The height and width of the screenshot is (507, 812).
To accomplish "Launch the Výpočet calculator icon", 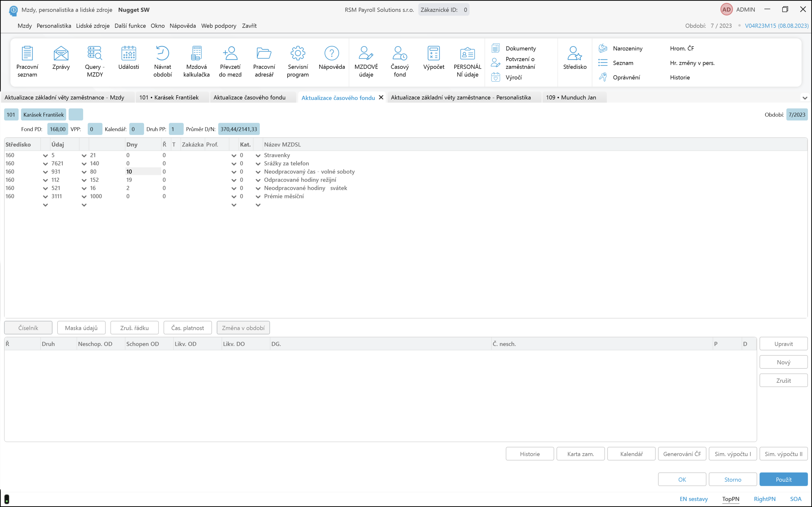I will coord(434,54).
